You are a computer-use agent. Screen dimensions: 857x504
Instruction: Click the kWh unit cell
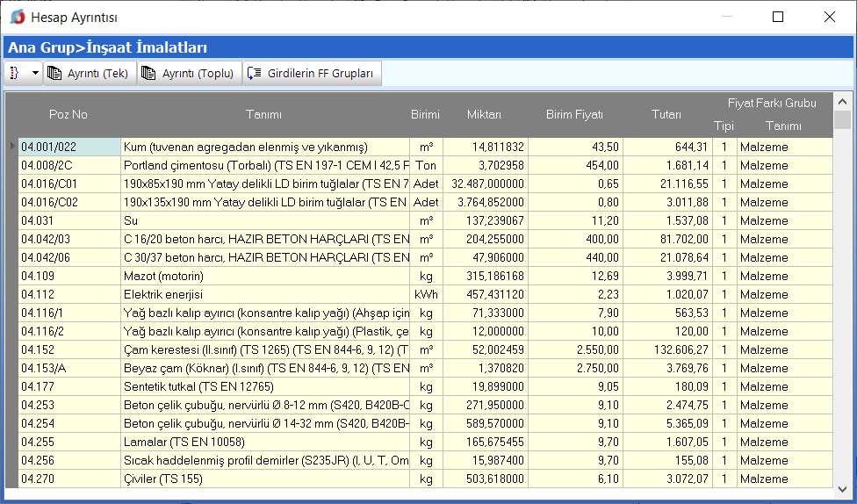(x=427, y=295)
